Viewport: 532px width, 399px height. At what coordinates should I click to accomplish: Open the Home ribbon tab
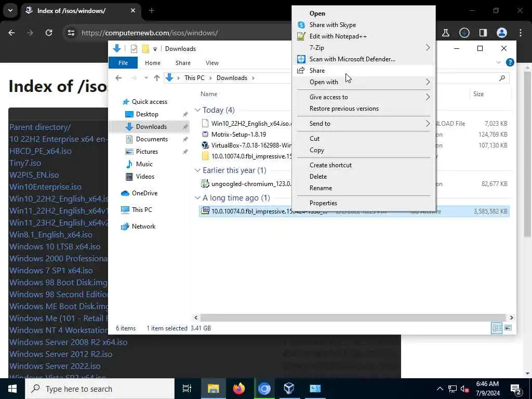pyautogui.click(x=153, y=63)
